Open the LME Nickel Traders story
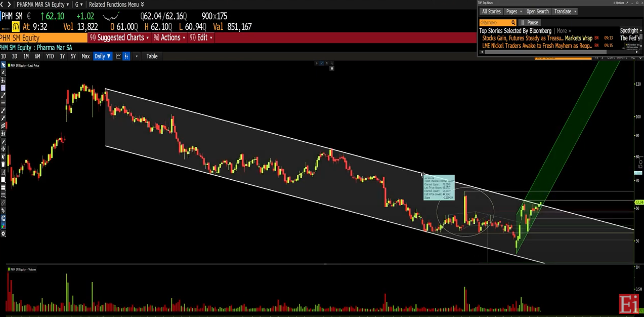644x317 pixels. point(537,46)
